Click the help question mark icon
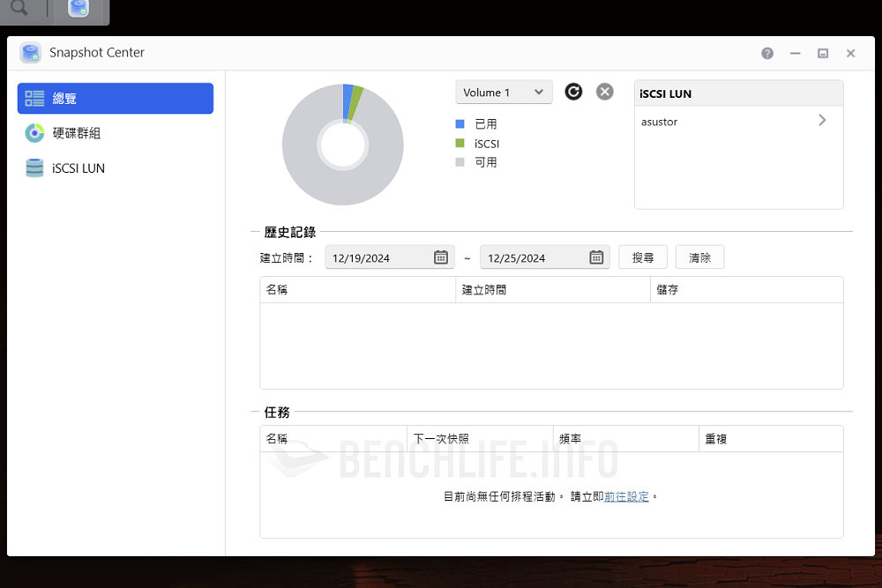Image resolution: width=882 pixels, height=588 pixels. 767,53
